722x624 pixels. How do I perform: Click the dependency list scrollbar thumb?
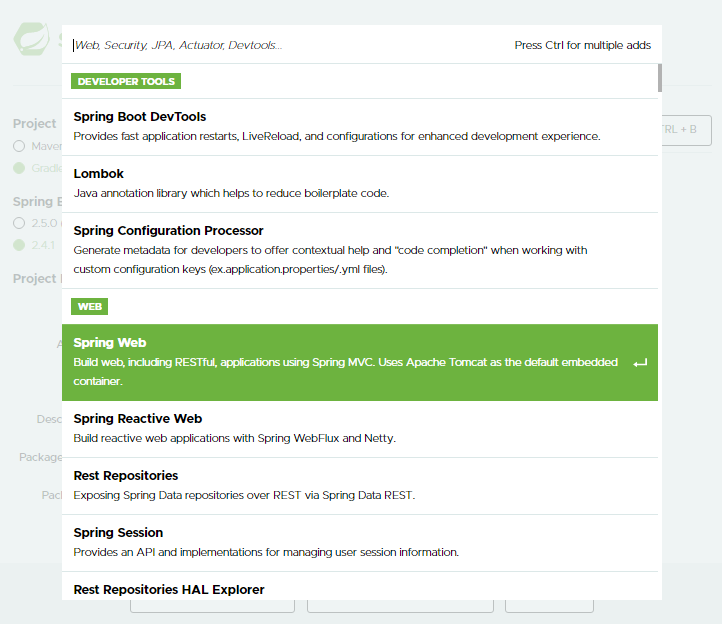click(660, 77)
